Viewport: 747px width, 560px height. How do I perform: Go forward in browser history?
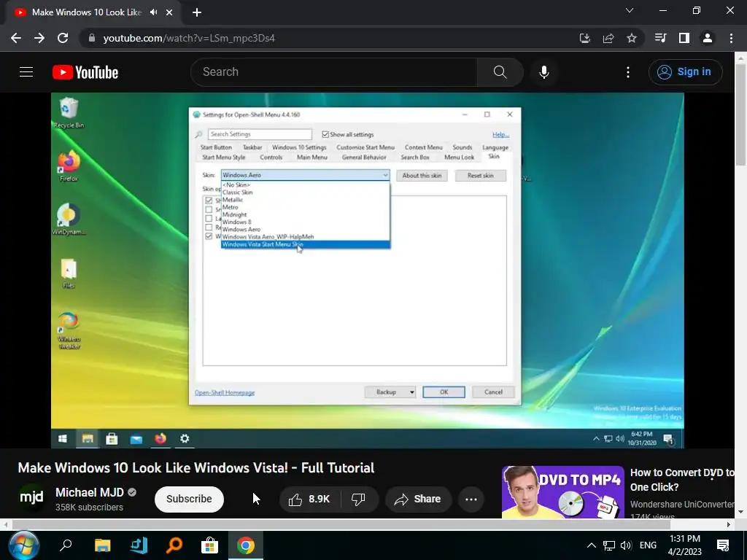(x=39, y=38)
